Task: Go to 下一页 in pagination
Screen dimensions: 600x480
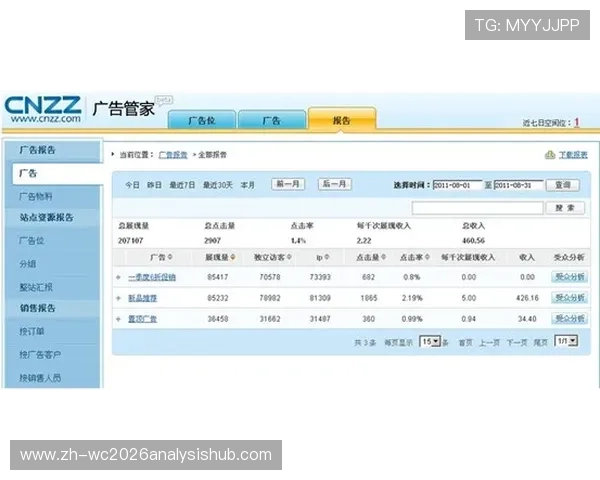Action: [x=517, y=343]
